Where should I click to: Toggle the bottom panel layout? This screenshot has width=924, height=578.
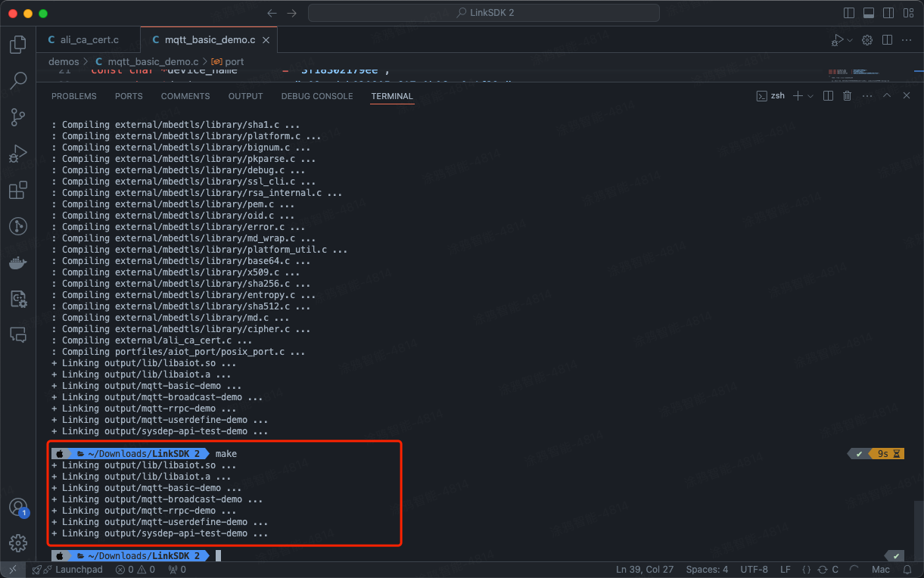pyautogui.click(x=869, y=13)
